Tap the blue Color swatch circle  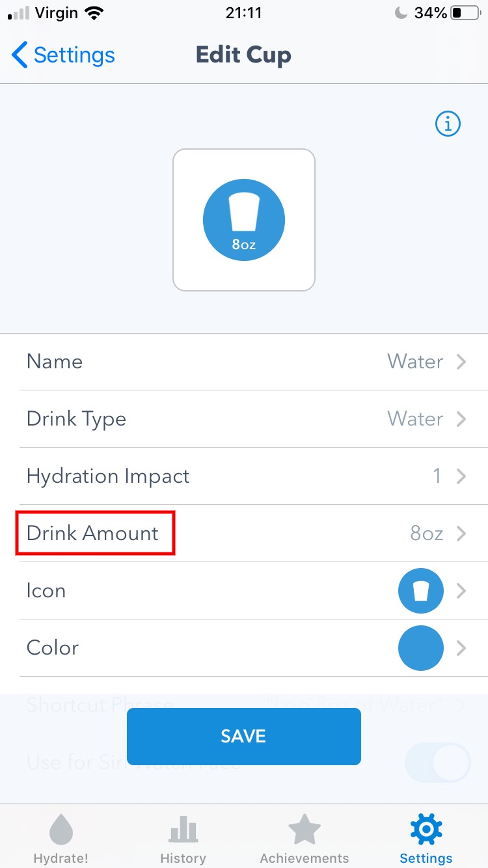point(420,648)
